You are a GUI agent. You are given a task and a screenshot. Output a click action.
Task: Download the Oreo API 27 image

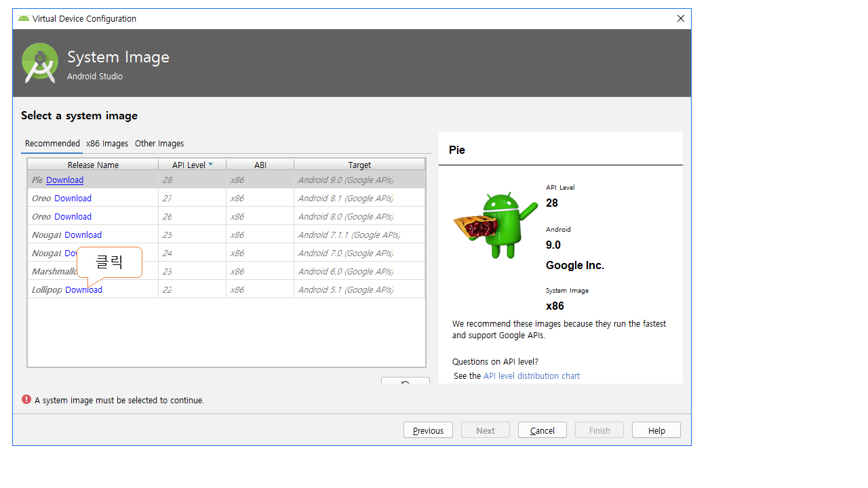[x=73, y=199]
